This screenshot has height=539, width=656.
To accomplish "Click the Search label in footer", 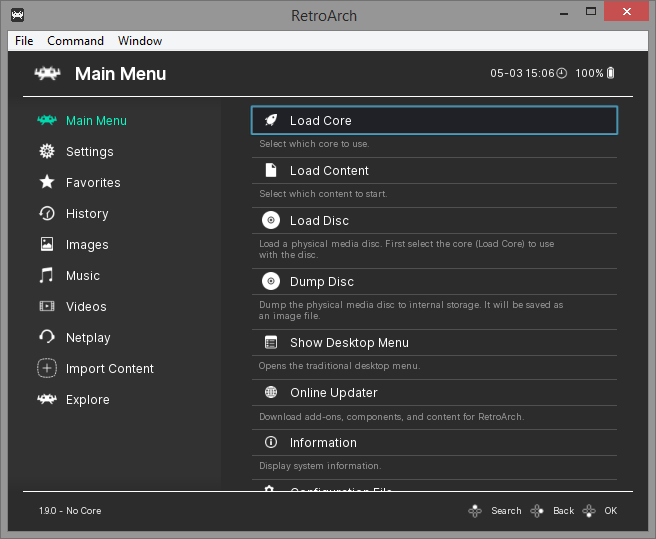I will [506, 511].
